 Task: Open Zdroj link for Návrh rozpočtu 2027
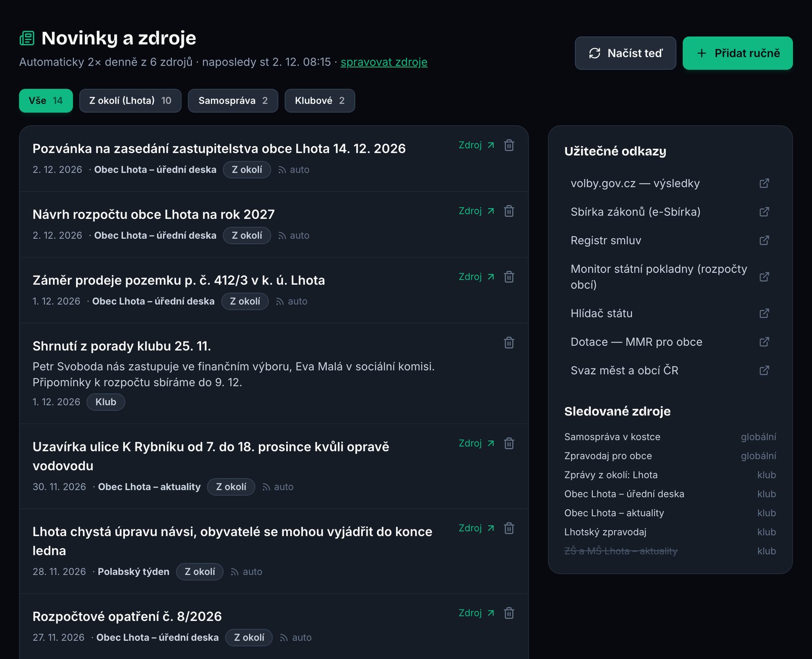[x=476, y=211]
